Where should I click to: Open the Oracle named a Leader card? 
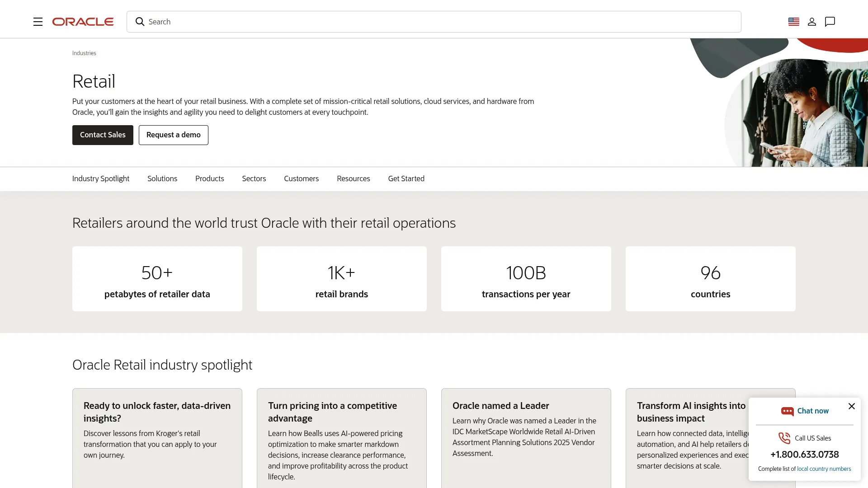(x=526, y=438)
